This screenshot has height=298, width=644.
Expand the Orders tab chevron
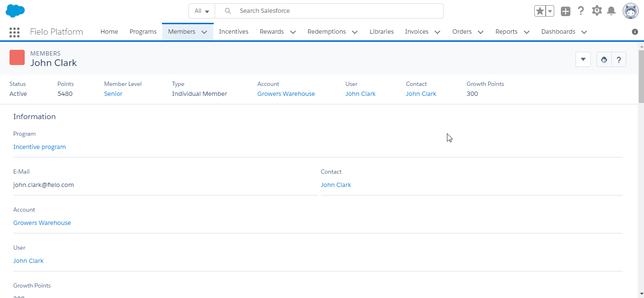click(x=481, y=32)
